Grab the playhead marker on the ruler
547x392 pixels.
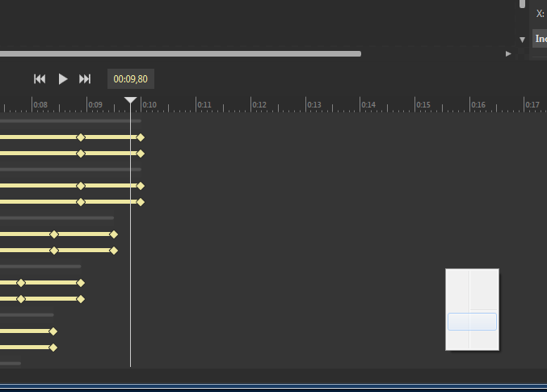point(130,100)
